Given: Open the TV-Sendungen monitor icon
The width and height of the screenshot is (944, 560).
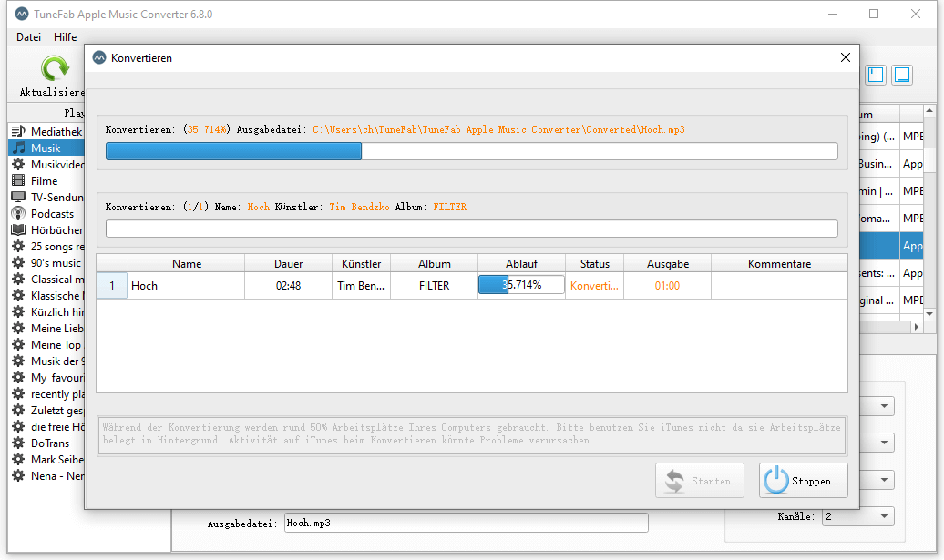Looking at the screenshot, I should pos(18,197).
